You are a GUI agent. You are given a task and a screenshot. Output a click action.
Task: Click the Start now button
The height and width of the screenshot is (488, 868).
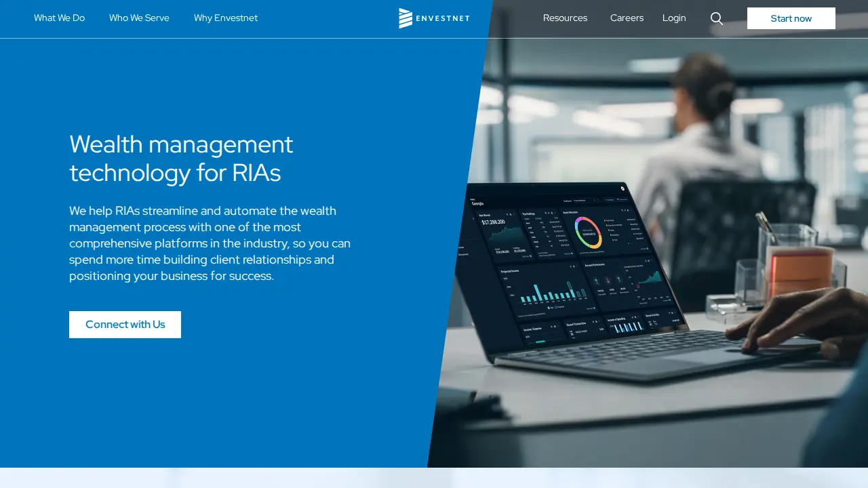tap(791, 18)
